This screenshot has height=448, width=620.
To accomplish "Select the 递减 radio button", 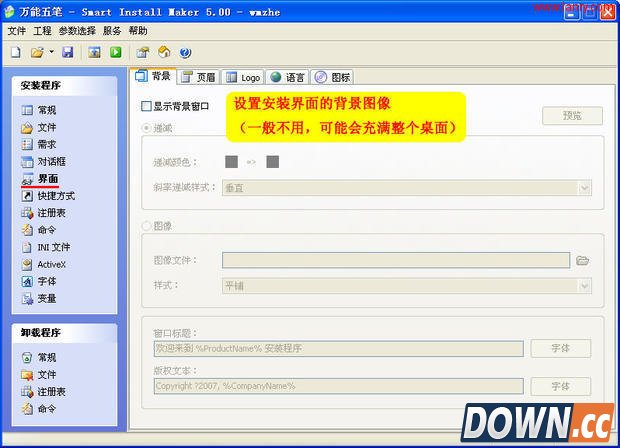I will 146,128.
